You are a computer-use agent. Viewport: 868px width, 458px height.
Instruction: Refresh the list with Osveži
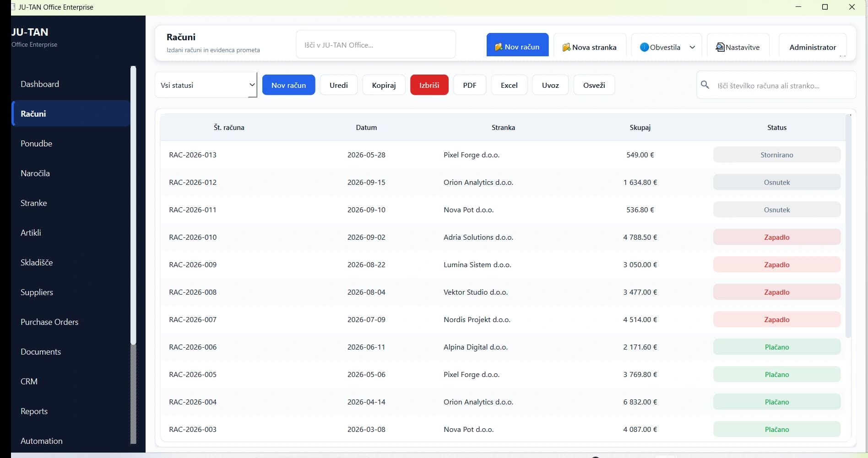click(x=594, y=85)
